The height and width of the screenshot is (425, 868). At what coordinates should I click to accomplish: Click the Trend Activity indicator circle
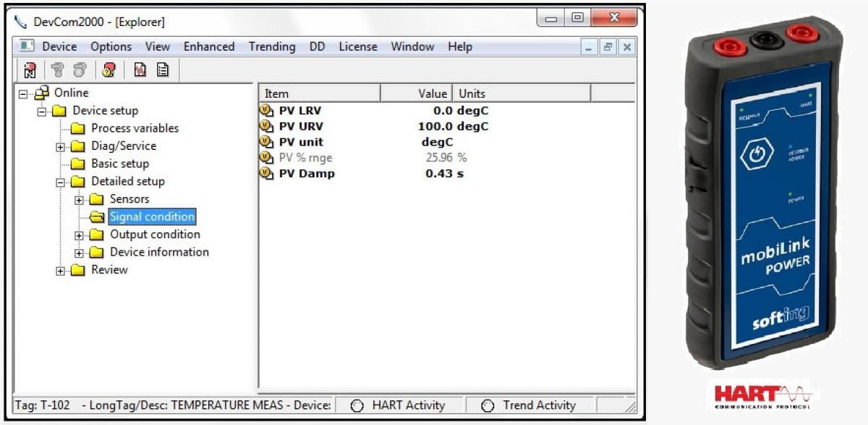tap(488, 406)
